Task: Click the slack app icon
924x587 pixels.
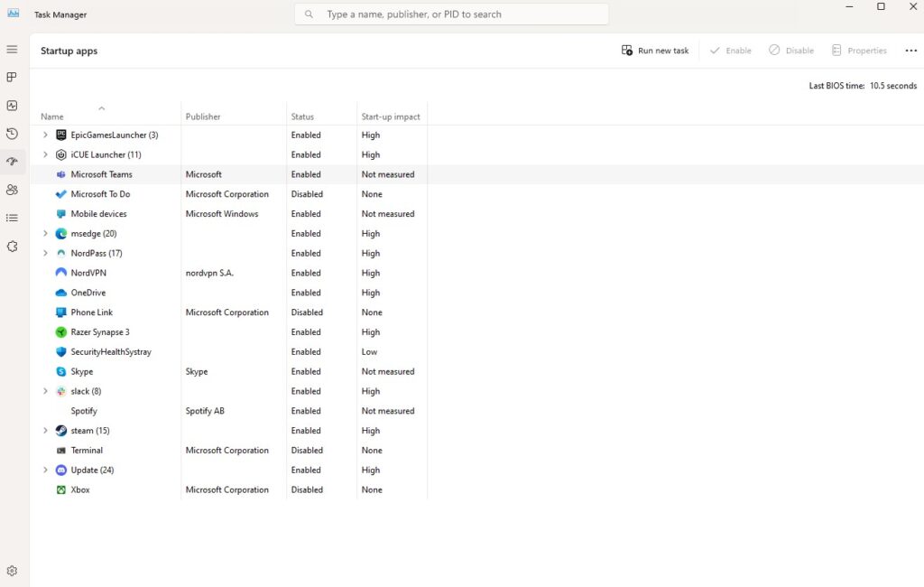Action: coord(60,391)
